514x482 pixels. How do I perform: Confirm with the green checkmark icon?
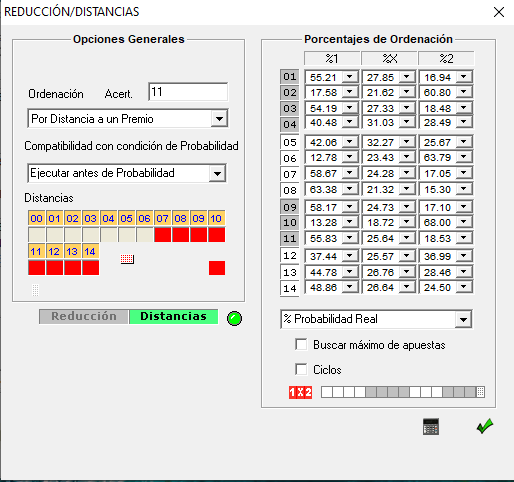click(485, 426)
